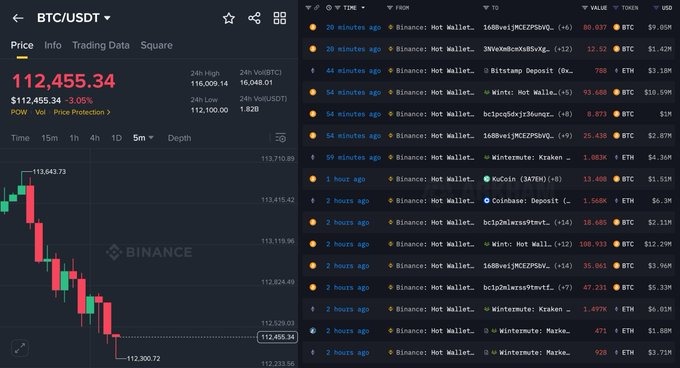Screen dimensions: 680x368
Task: Click the 108.933 BTC value
Action: click(x=593, y=244)
